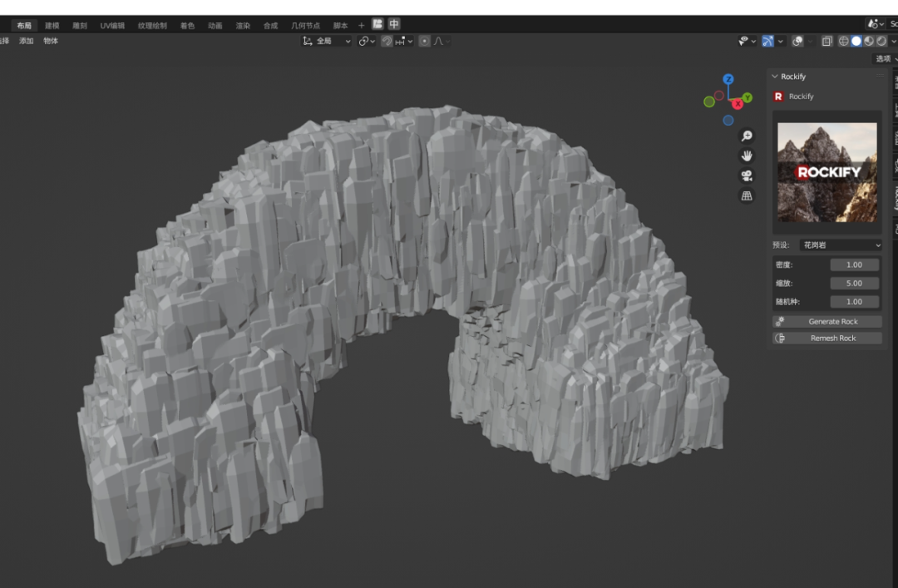Switch to the 着色 workspace tab
This screenshot has width=898, height=588.
pos(187,25)
